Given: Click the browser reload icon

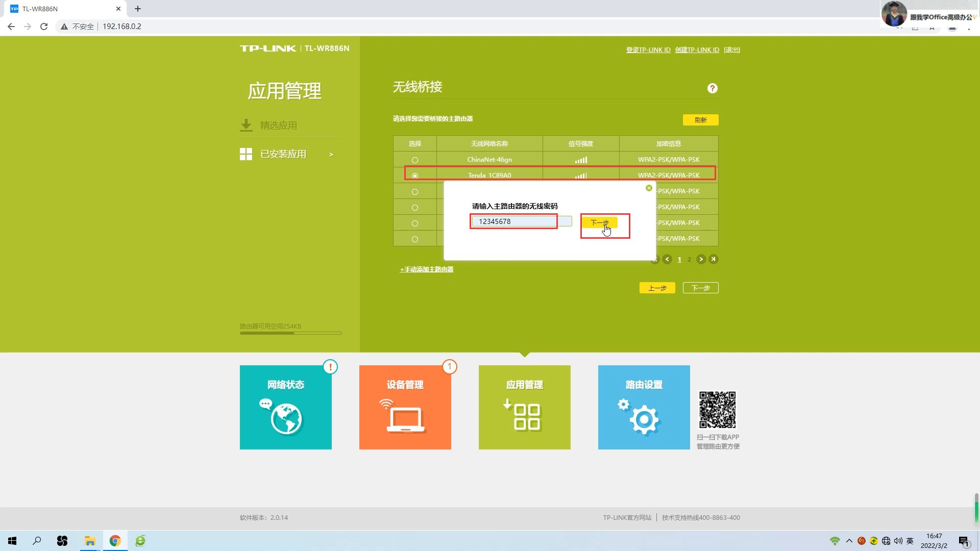Looking at the screenshot, I should tap(44, 27).
